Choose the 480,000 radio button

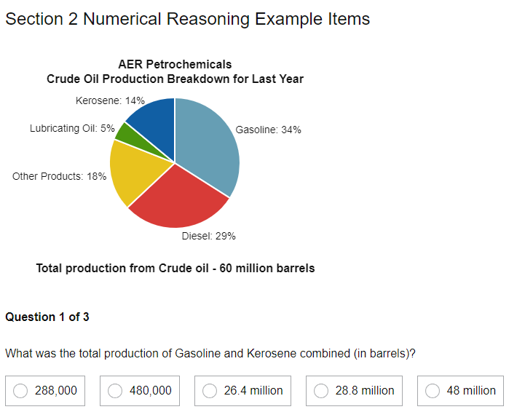point(116,391)
